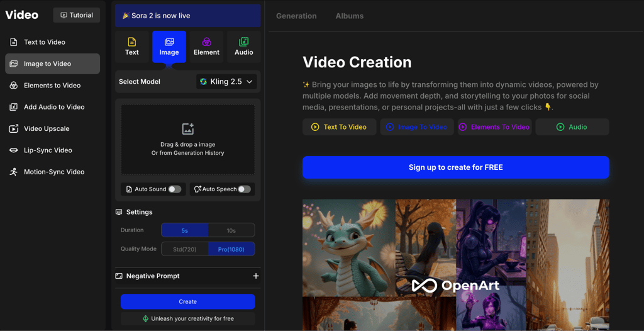Viewport: 644px width, 331px height.
Task: Click the Video Upscale icon
Action: 14,129
